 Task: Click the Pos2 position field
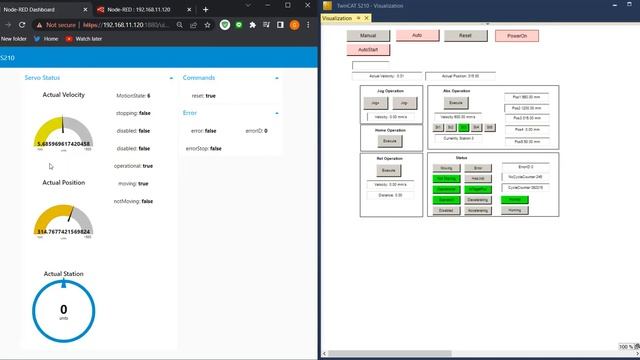[x=527, y=108]
